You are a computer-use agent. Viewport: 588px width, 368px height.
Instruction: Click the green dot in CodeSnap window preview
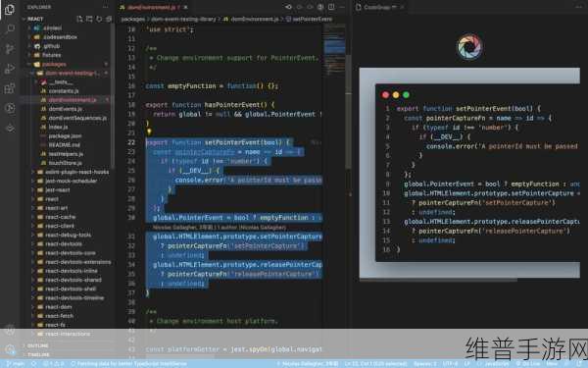tap(406, 95)
